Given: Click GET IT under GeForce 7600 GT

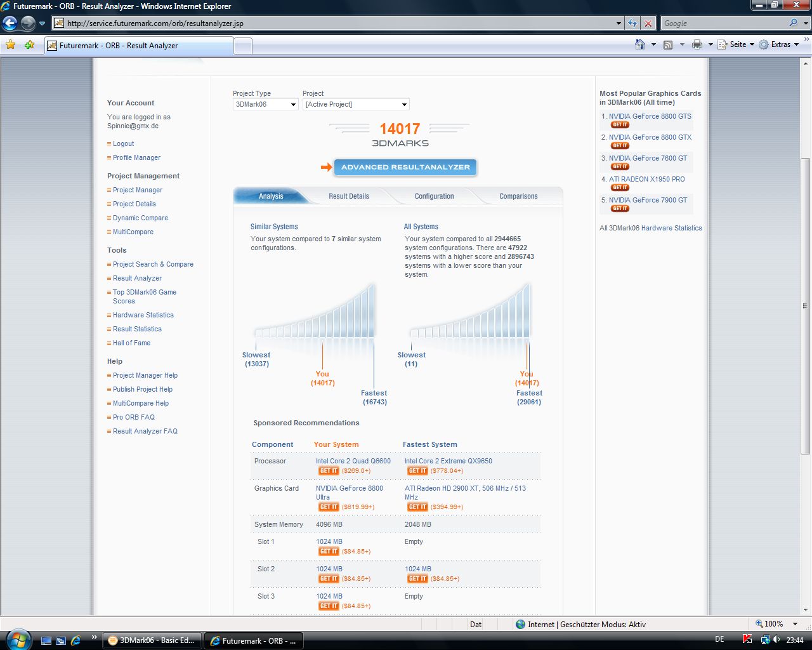Looking at the screenshot, I should 620,167.
